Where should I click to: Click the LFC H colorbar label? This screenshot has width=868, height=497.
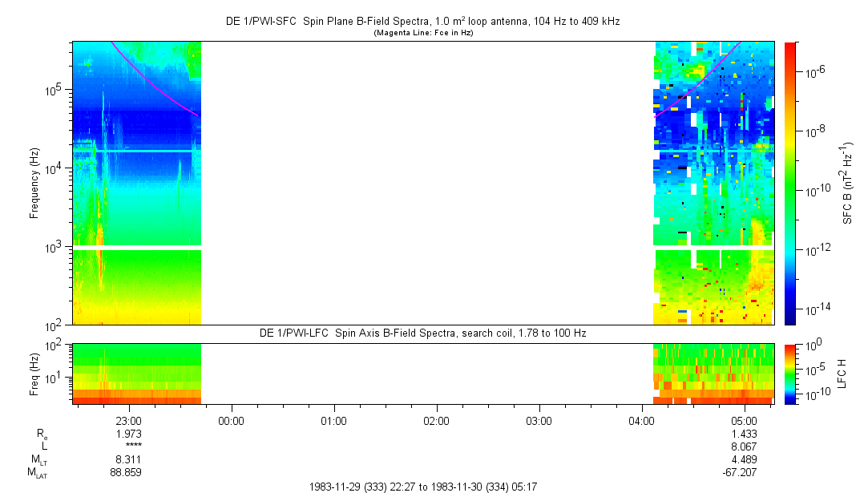click(x=842, y=374)
